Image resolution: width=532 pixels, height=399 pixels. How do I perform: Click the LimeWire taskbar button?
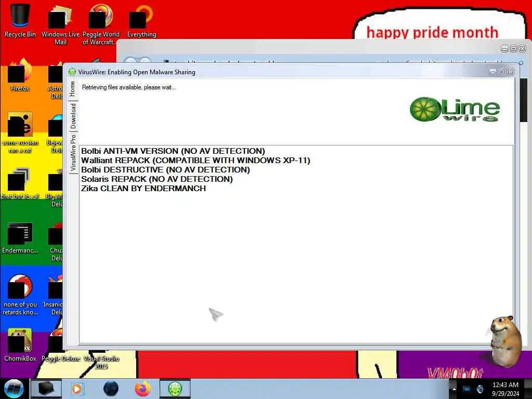(x=175, y=389)
